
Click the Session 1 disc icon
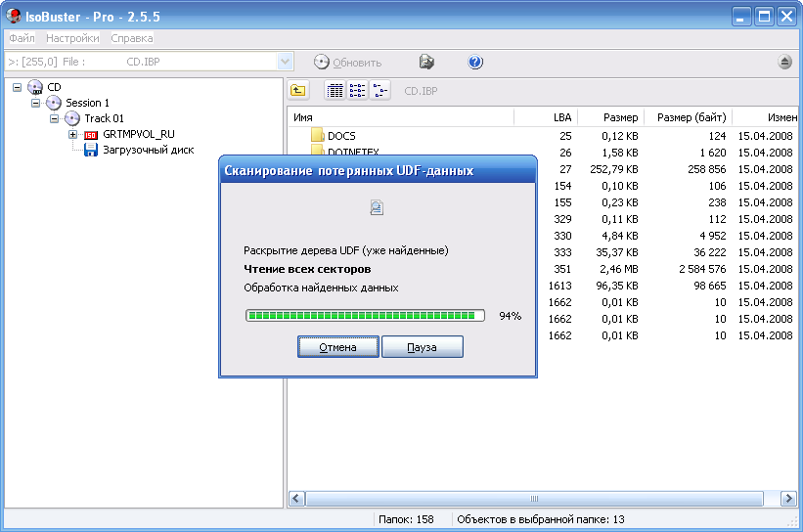pyautogui.click(x=54, y=103)
